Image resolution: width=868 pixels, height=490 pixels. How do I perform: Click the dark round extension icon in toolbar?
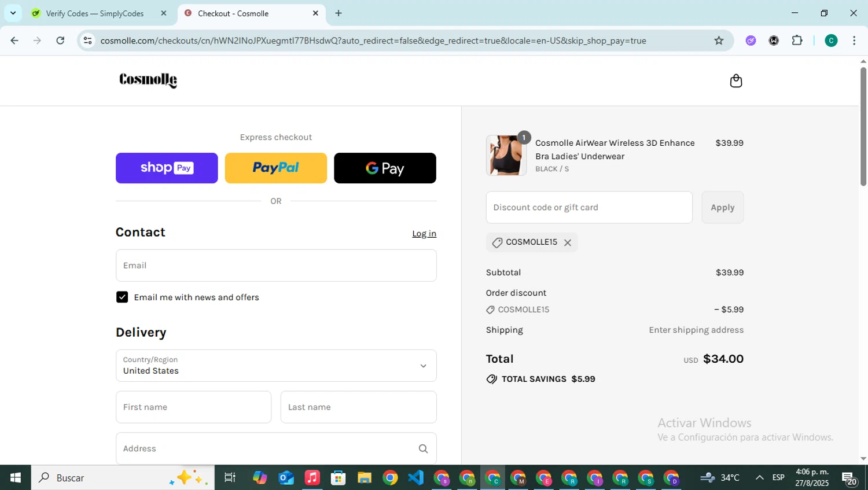(774, 40)
